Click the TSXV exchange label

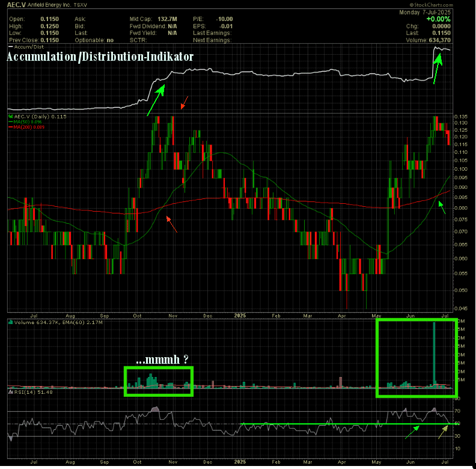point(80,5)
